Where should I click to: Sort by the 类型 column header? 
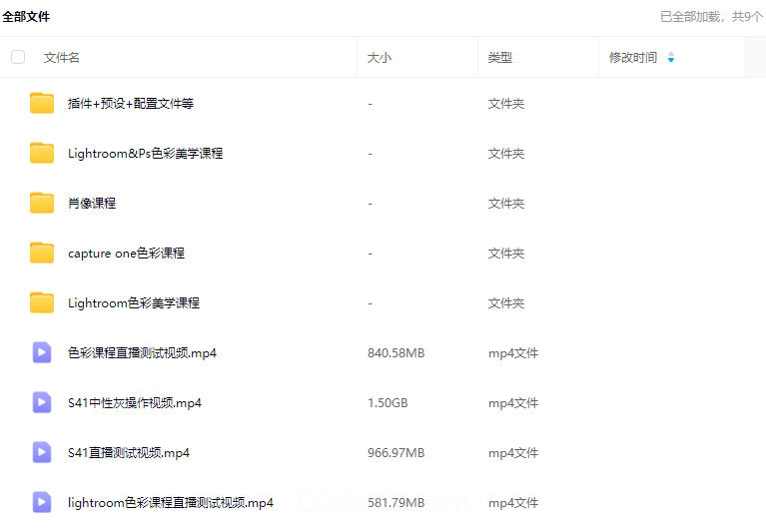[x=500, y=58]
